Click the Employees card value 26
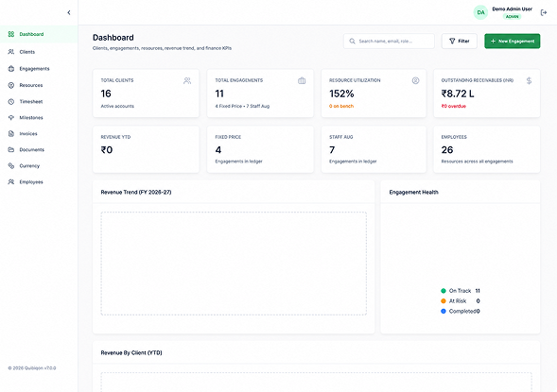This screenshot has width=557, height=392. coord(447,150)
